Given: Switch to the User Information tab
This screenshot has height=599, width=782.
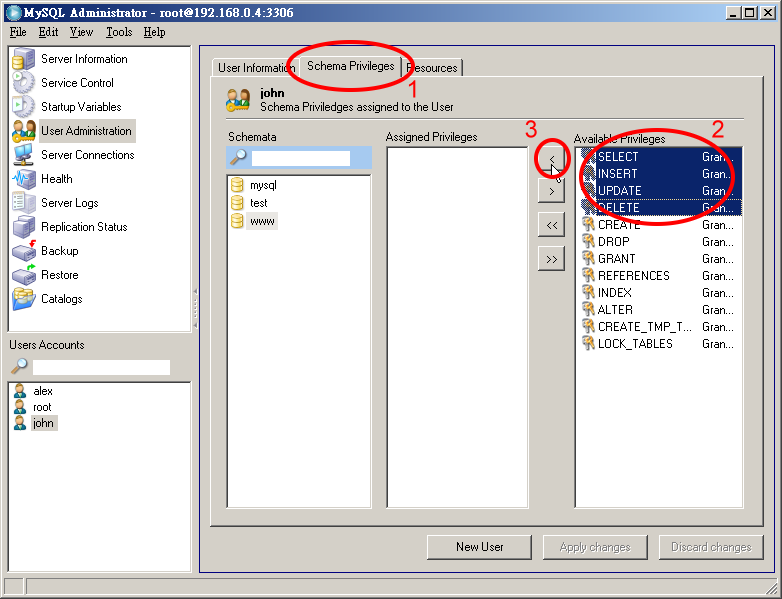Looking at the screenshot, I should (x=255, y=68).
